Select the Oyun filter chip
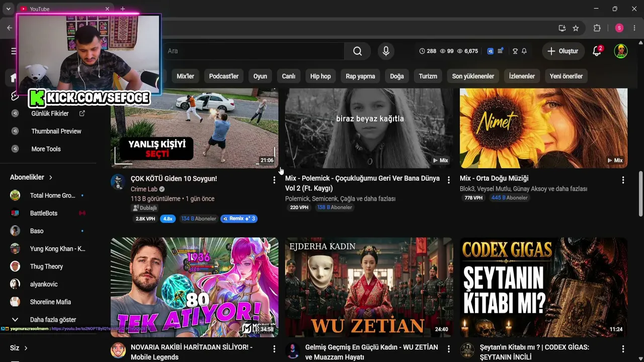 pos(260,76)
